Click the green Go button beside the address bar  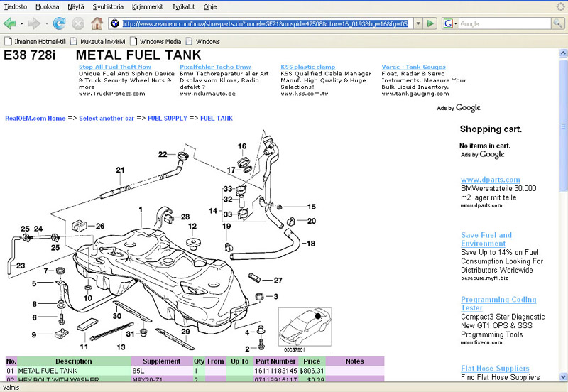[x=430, y=23]
